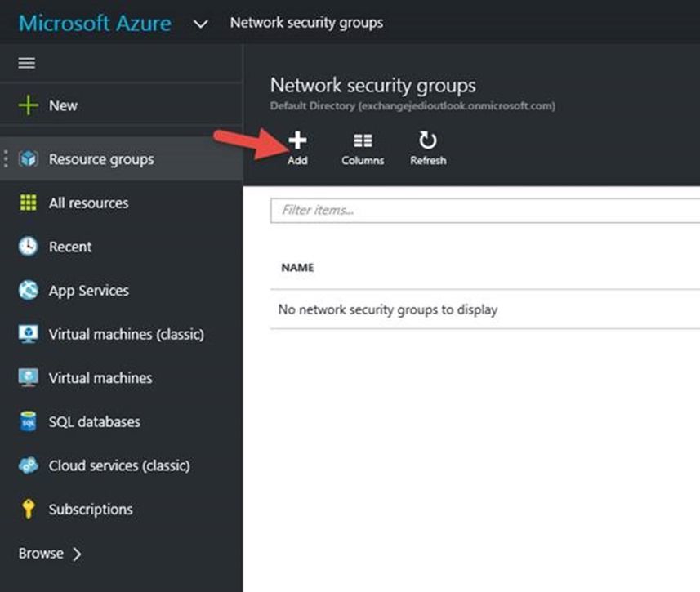Click the Resource groups cube icon
Screen dimensions: 700x592
(29, 159)
